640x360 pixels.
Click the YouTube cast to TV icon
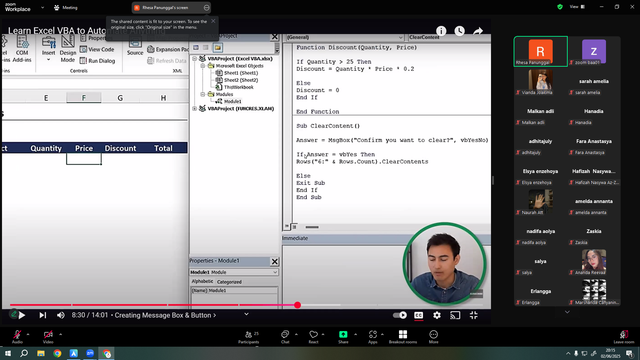(455, 315)
